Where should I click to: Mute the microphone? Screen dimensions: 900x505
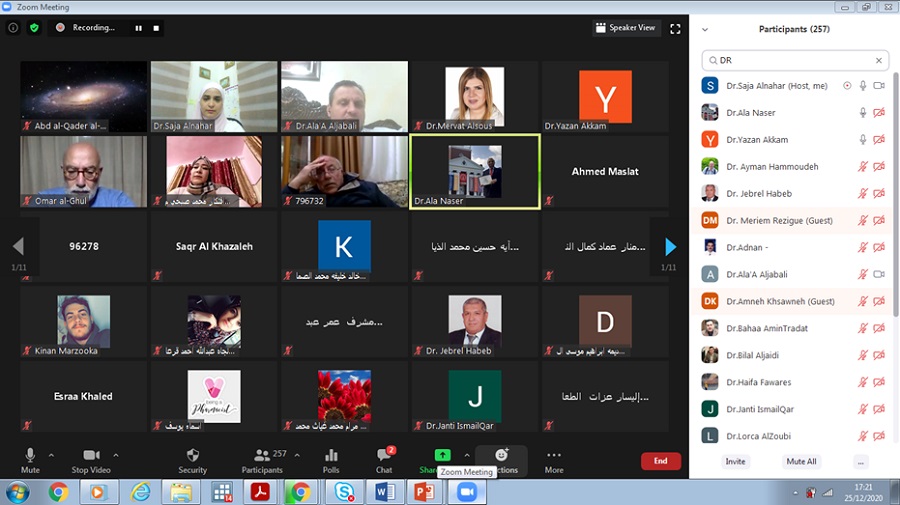(30, 461)
